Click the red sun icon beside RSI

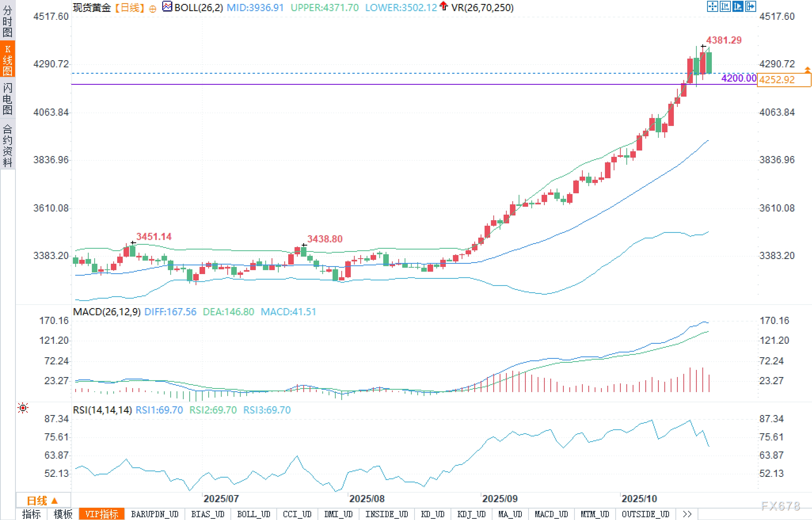point(23,408)
